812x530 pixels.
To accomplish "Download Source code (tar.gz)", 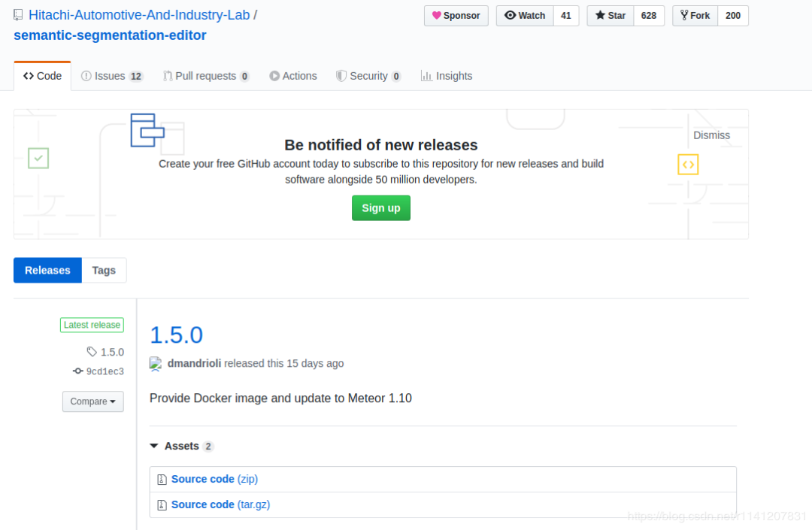I will pos(220,504).
